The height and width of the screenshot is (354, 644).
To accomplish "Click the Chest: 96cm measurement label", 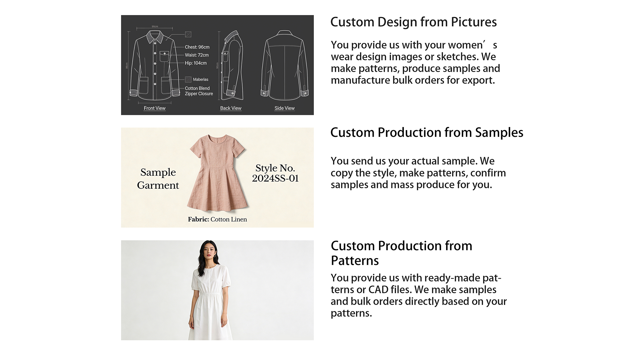I will click(197, 47).
